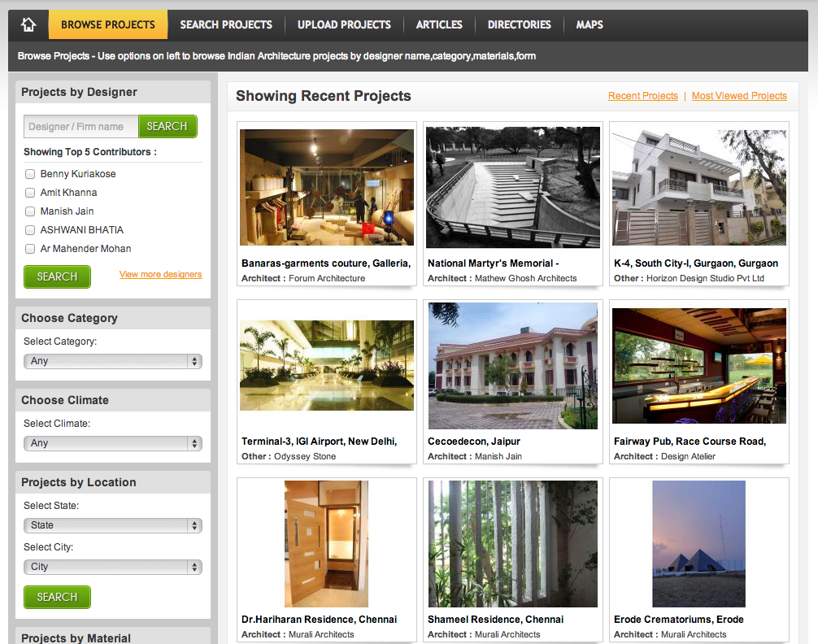The image size is (818, 644).
Task: View the National Martyr's Memorial photo
Action: [513, 187]
